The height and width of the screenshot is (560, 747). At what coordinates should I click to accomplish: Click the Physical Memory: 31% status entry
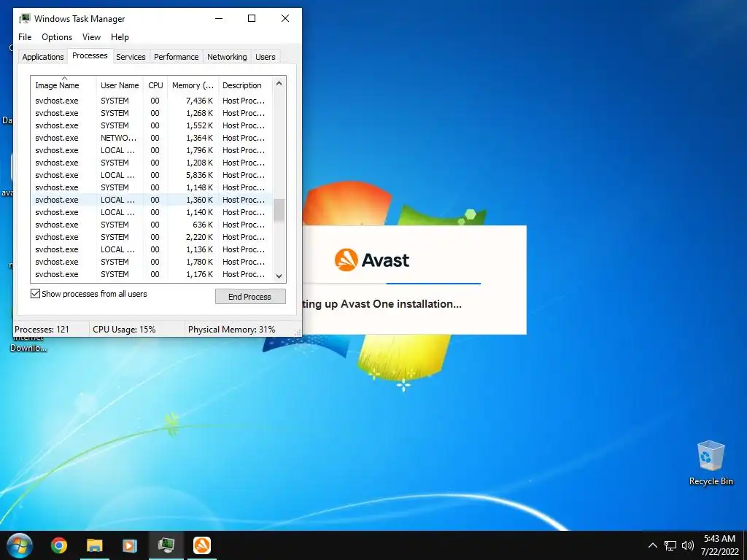(231, 329)
